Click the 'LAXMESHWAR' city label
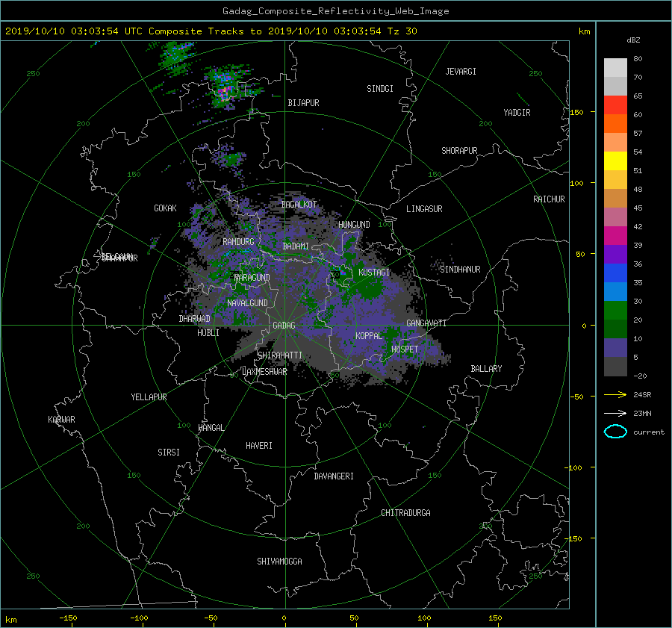The width and height of the screenshot is (672, 628). pos(264,372)
